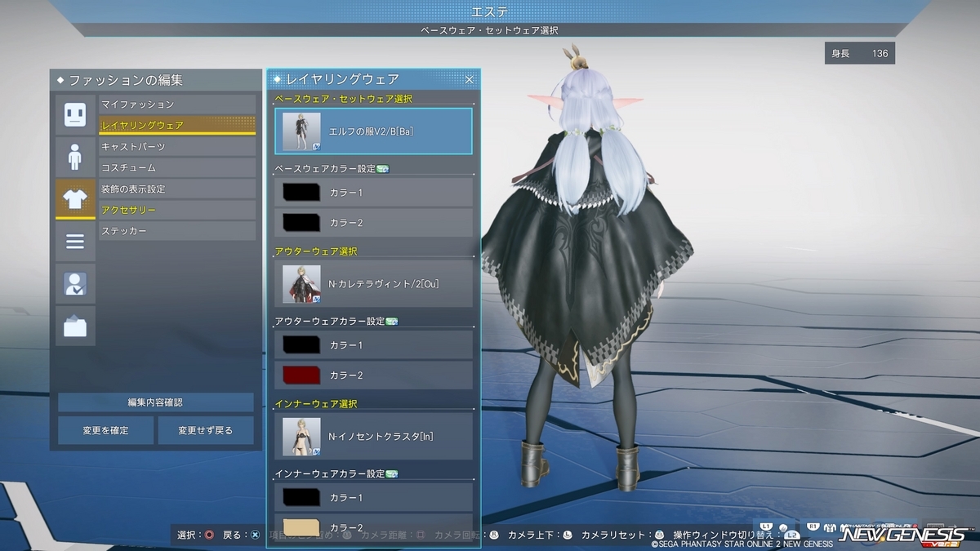
Task: Open inner wear カラー2 beige swatch
Action: [301, 527]
